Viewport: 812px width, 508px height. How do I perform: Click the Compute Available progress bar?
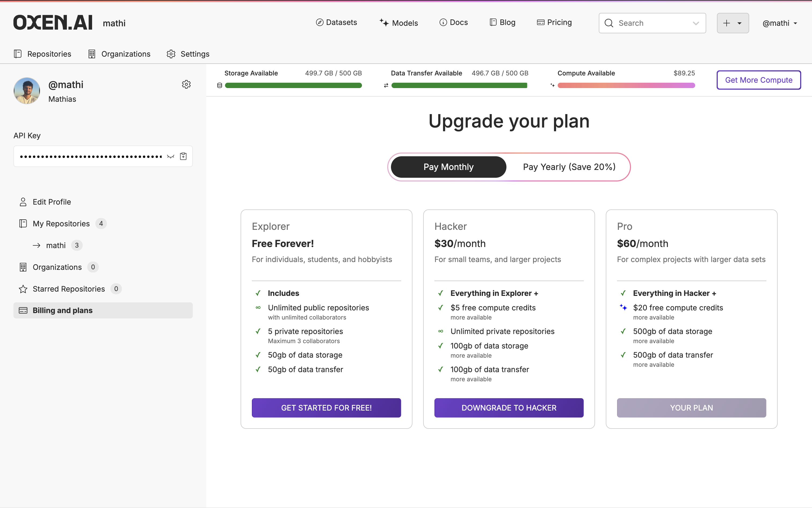(x=626, y=86)
